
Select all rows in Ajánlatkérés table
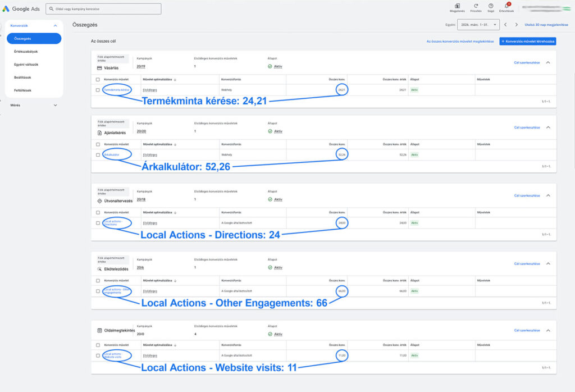[x=98, y=144]
